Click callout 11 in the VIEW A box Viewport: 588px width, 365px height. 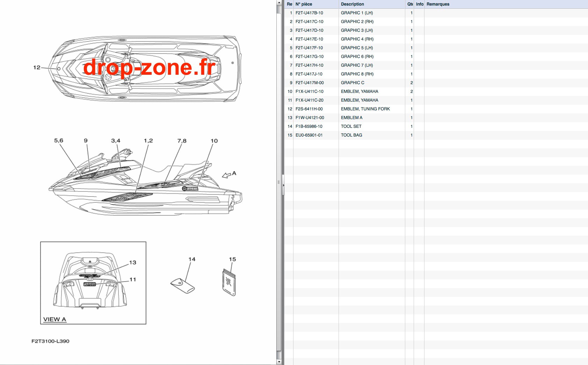[133, 279]
